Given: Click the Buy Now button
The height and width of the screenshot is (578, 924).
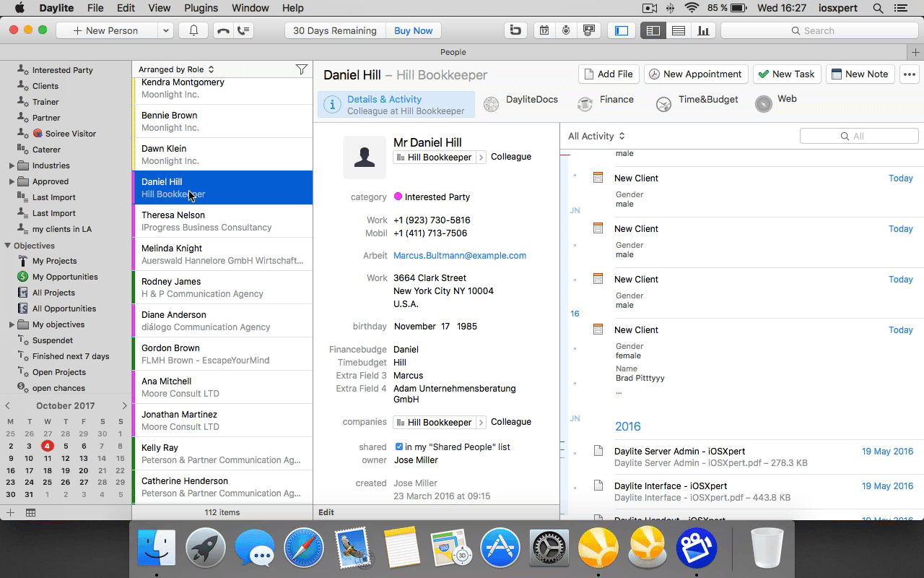Looking at the screenshot, I should click(x=414, y=30).
